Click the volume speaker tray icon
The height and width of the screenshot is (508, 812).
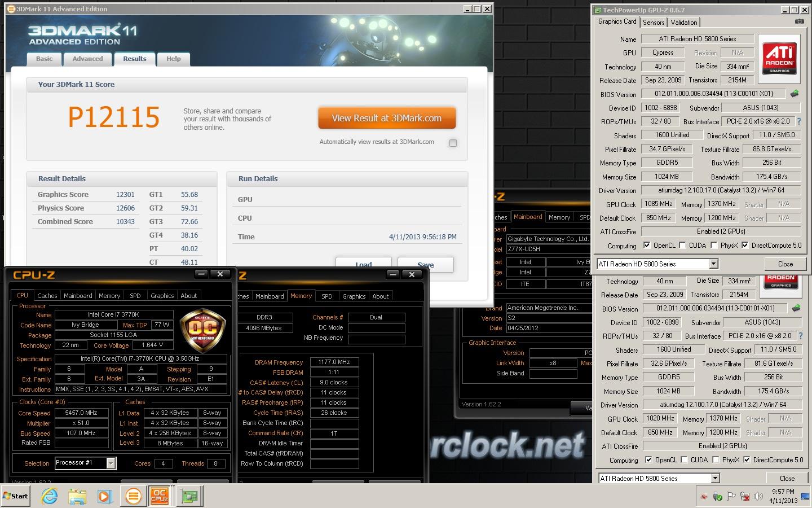click(758, 497)
